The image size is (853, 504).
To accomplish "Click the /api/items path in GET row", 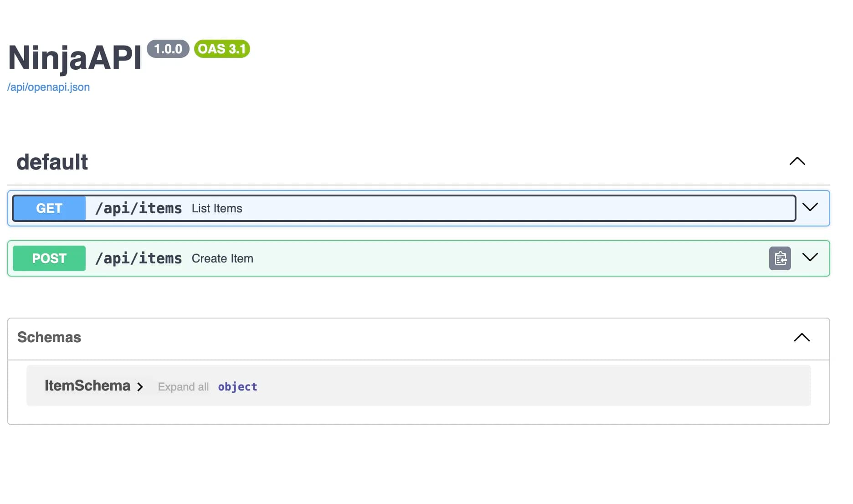I will click(139, 208).
